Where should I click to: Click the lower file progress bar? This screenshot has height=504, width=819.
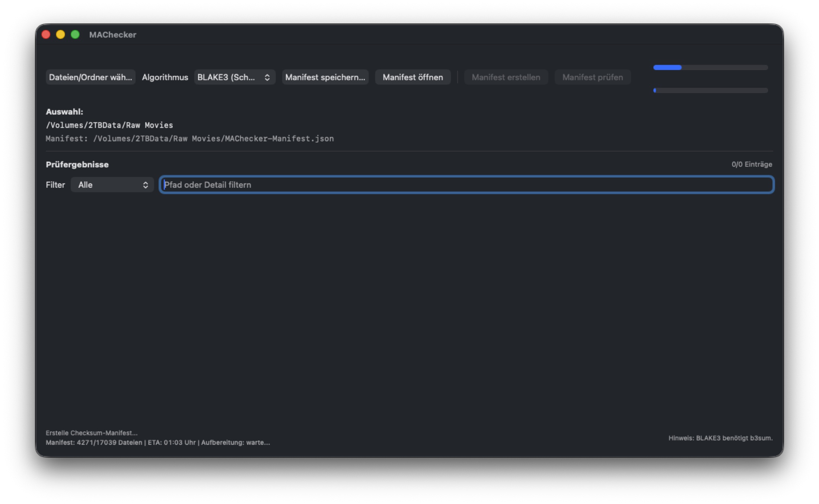[710, 90]
